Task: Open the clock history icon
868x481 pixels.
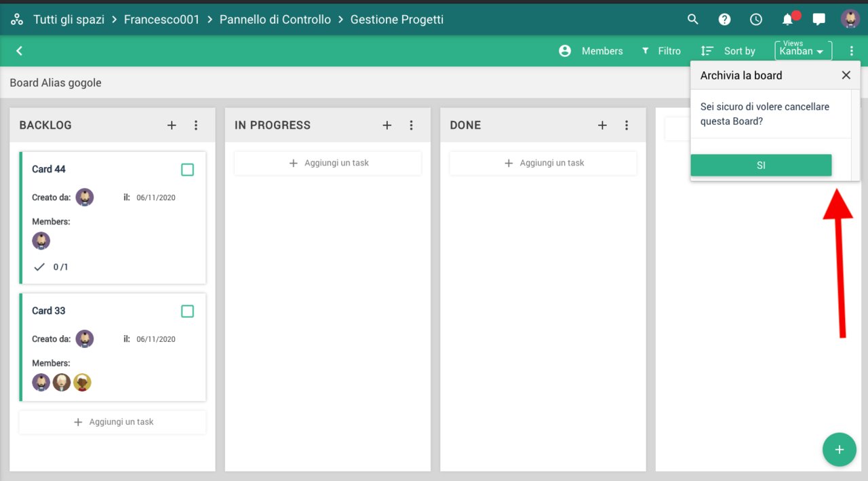Action: pos(756,19)
